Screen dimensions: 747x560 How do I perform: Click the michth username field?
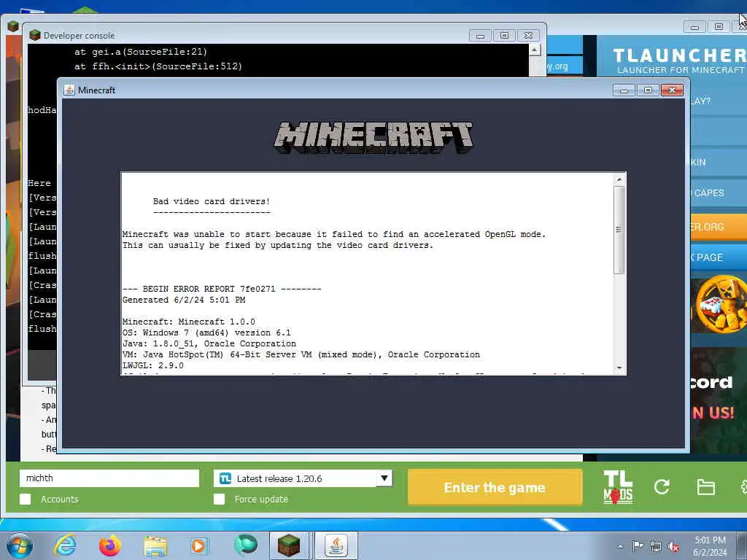coord(109,478)
